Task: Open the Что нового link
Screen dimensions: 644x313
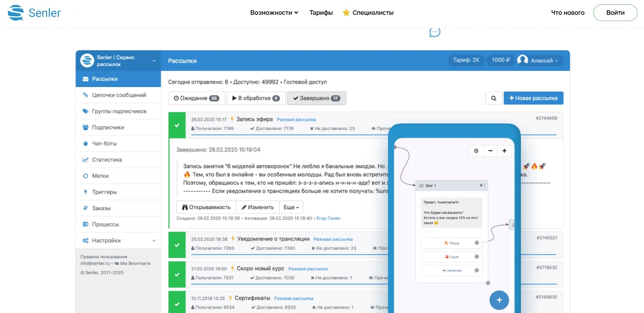Action: [x=568, y=13]
